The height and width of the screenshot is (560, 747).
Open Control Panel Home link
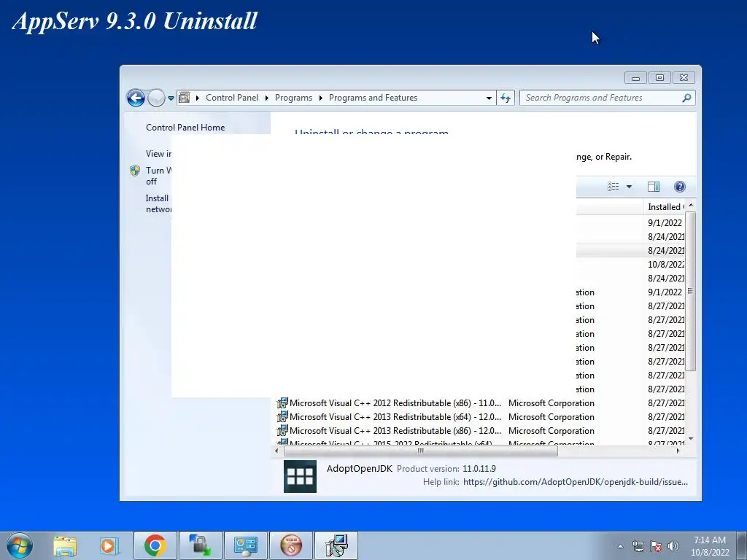click(x=185, y=127)
